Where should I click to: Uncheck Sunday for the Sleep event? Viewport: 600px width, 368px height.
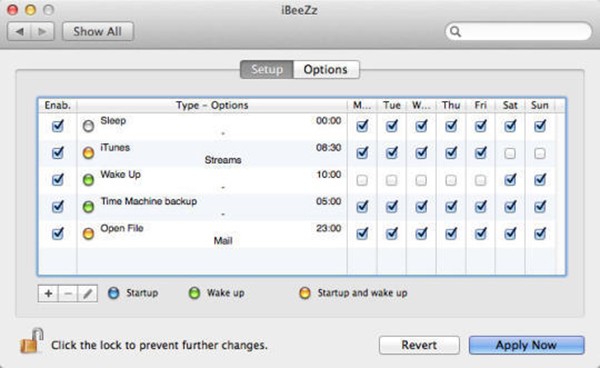[540, 126]
